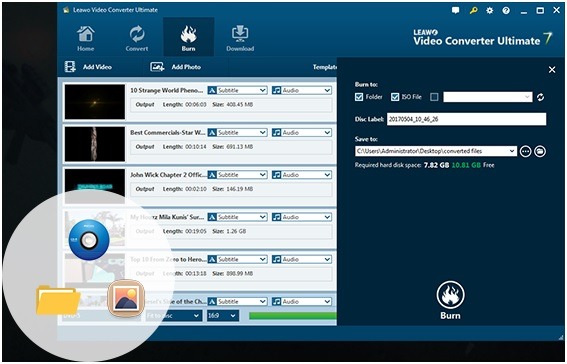Open Audio dropdown for John Wick video
This screenshot has height=364, width=567.
302,175
